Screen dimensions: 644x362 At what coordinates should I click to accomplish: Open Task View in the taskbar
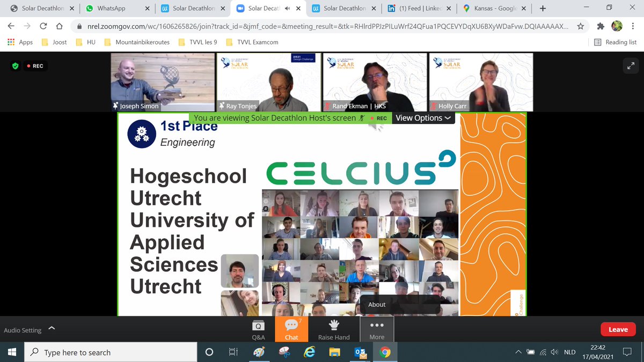click(x=233, y=352)
